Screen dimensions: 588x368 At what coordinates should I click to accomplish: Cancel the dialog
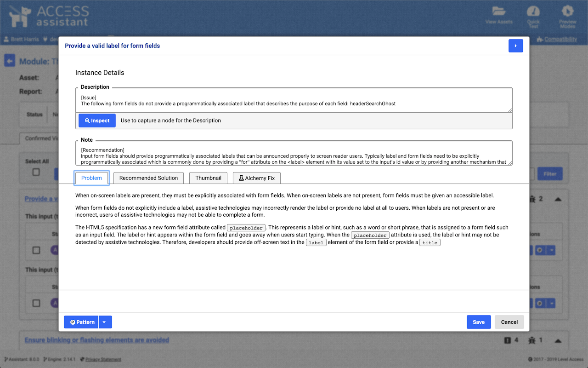pyautogui.click(x=509, y=322)
